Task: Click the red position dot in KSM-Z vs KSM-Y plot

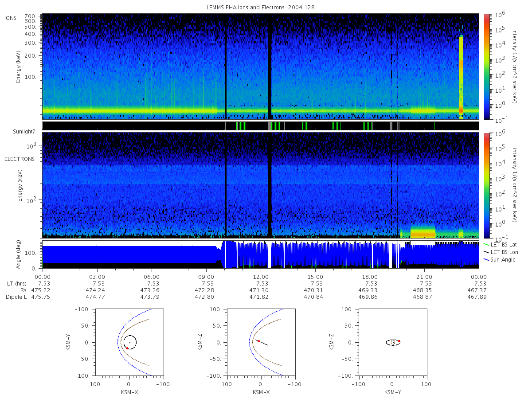Action: click(x=399, y=341)
